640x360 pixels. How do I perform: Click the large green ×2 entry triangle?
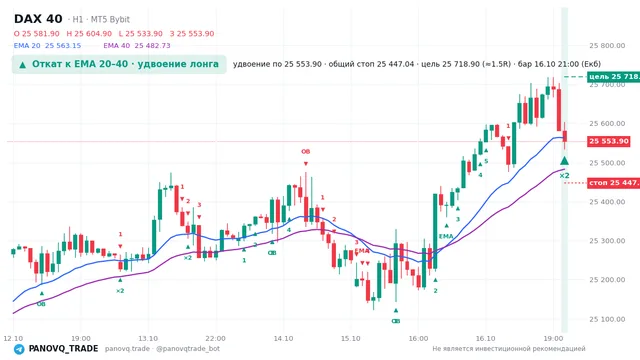[564, 160]
